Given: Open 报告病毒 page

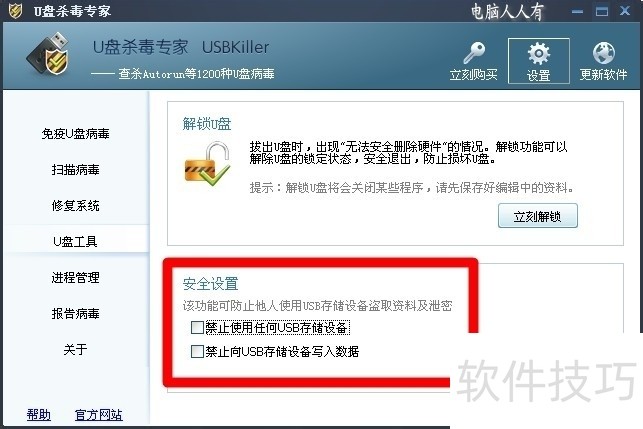Looking at the screenshot, I should [x=75, y=314].
